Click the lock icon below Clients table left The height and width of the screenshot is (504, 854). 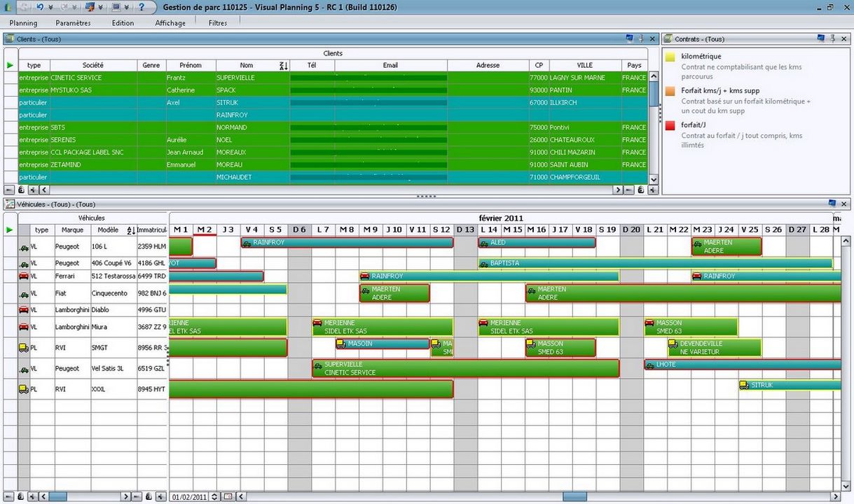click(x=21, y=190)
